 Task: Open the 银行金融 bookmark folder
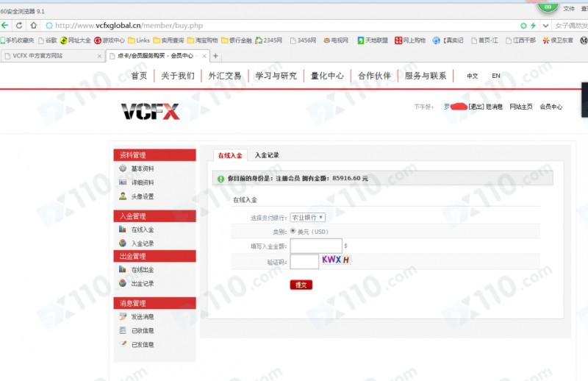pos(236,40)
